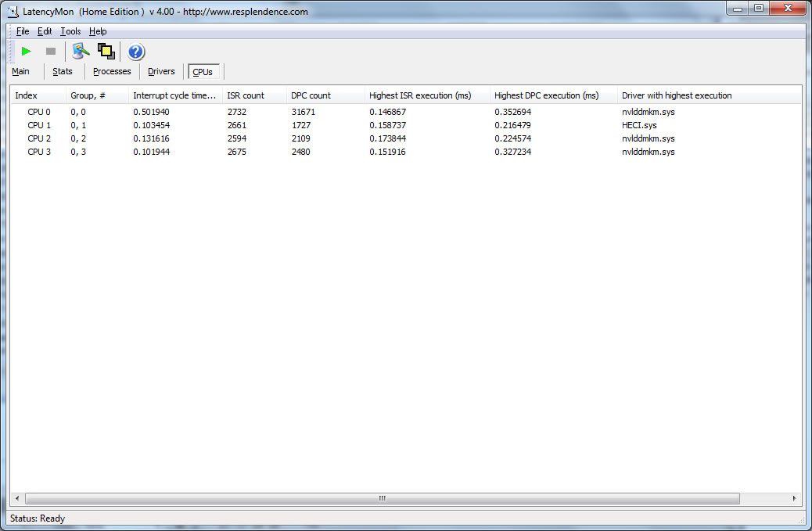This screenshot has height=531, width=812.
Task: Click the horizontal scrollbar left arrow
Action: 17,498
